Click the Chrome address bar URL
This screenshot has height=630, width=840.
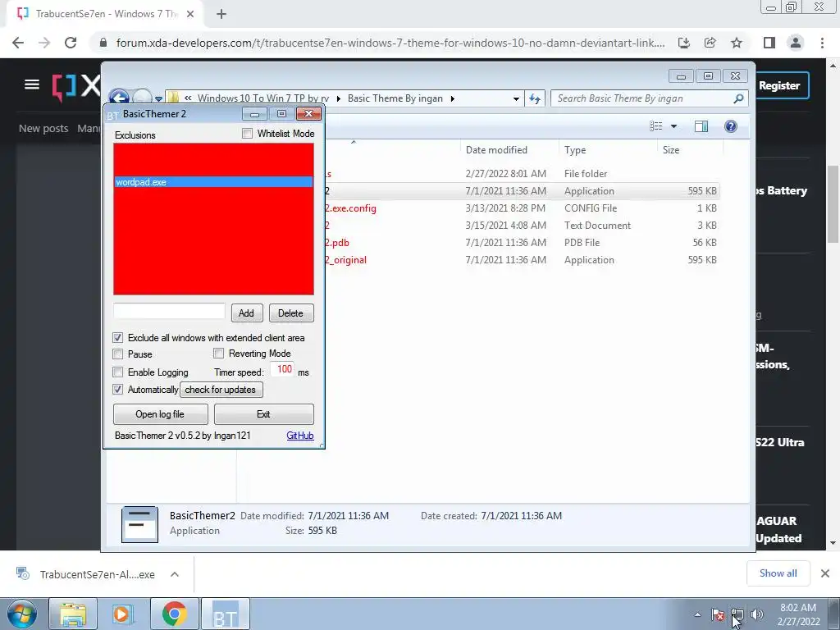click(390, 43)
